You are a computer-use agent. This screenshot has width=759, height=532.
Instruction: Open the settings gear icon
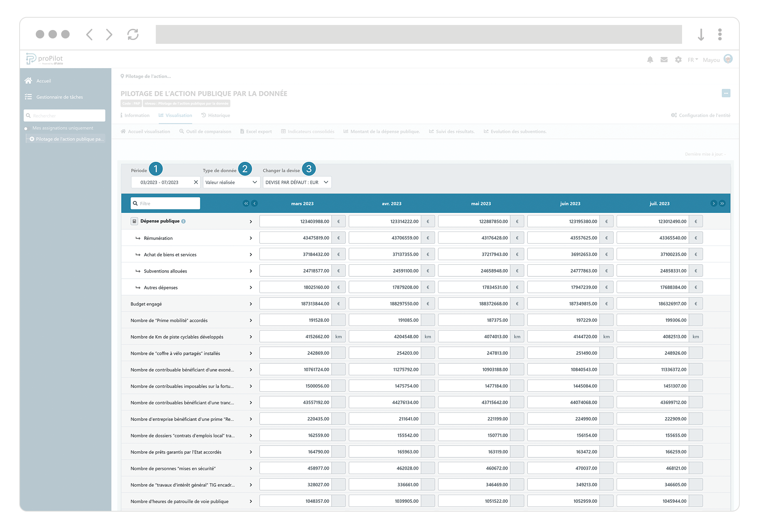[x=678, y=60]
